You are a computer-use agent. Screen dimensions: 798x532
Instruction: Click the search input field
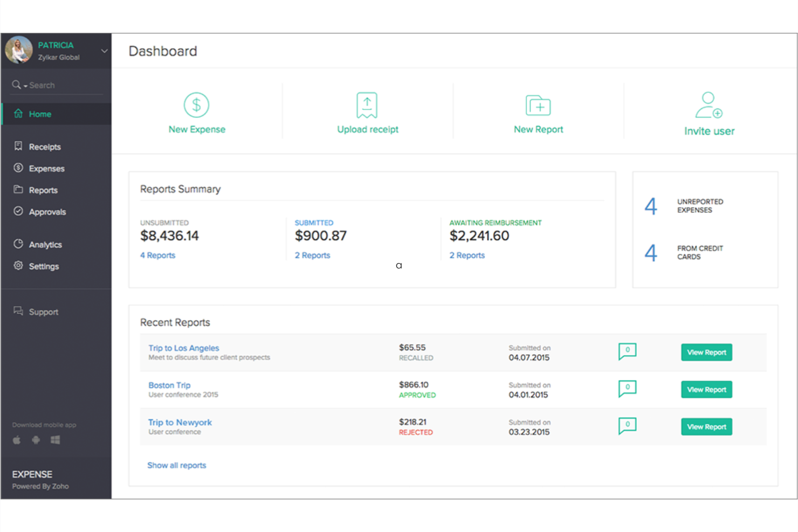click(59, 85)
